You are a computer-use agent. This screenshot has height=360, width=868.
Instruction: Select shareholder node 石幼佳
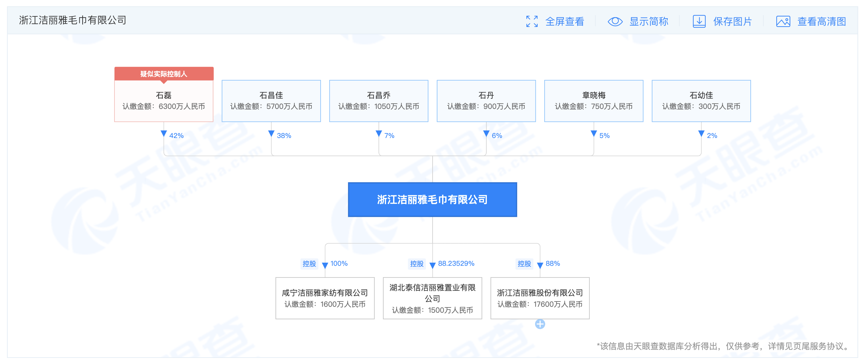(701, 101)
